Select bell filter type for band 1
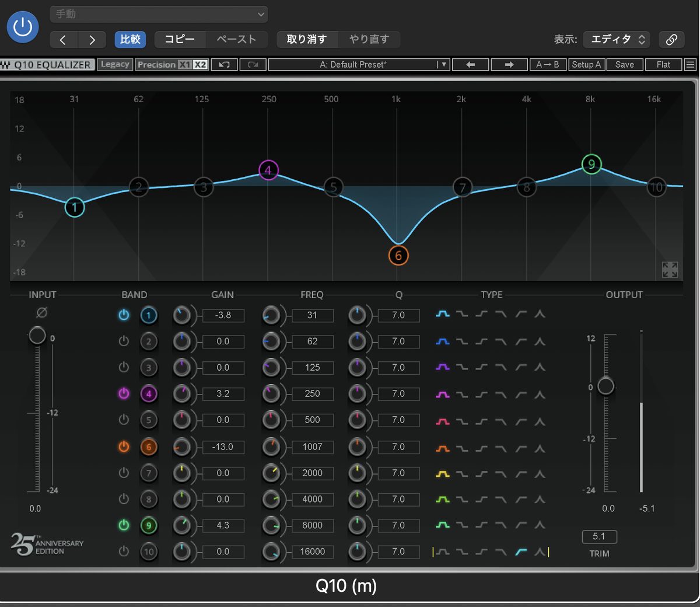 [x=443, y=314]
